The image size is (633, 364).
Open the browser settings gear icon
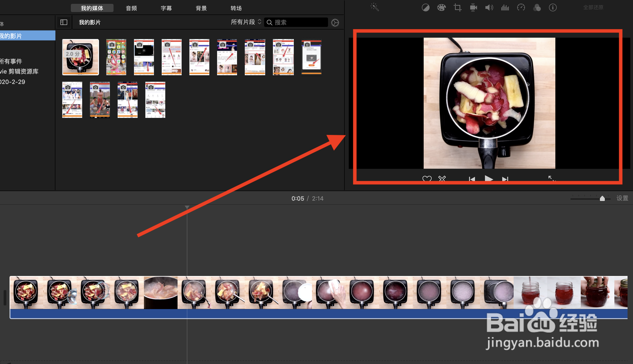pyautogui.click(x=335, y=22)
